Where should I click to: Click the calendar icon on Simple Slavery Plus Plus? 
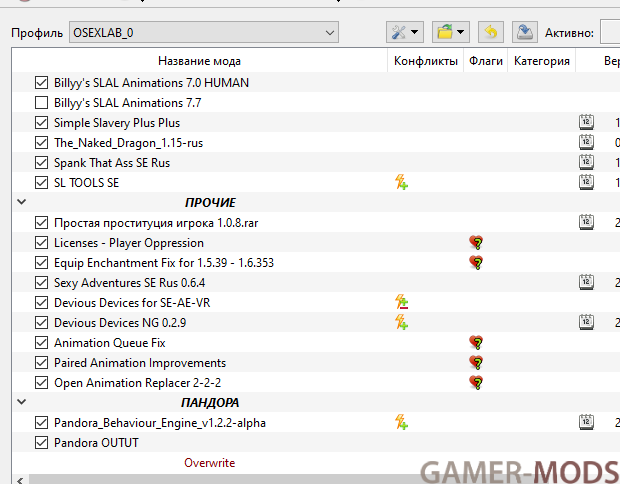[586, 122]
